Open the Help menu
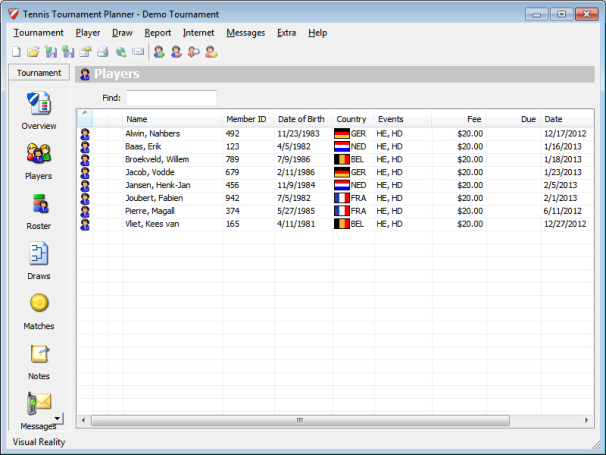This screenshot has width=606, height=455. click(x=317, y=33)
